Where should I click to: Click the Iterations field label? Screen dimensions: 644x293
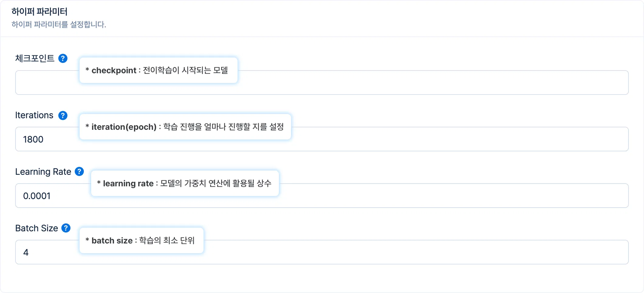[x=34, y=115]
